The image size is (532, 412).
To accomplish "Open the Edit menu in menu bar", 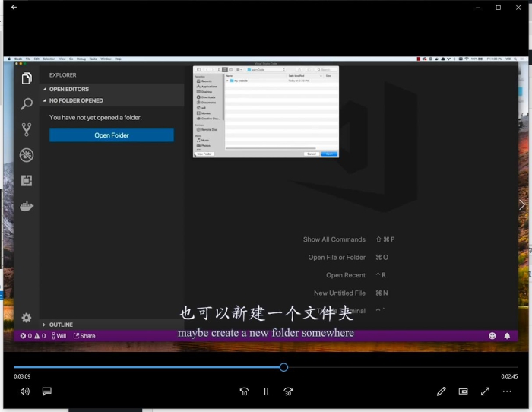I will click(x=36, y=59).
